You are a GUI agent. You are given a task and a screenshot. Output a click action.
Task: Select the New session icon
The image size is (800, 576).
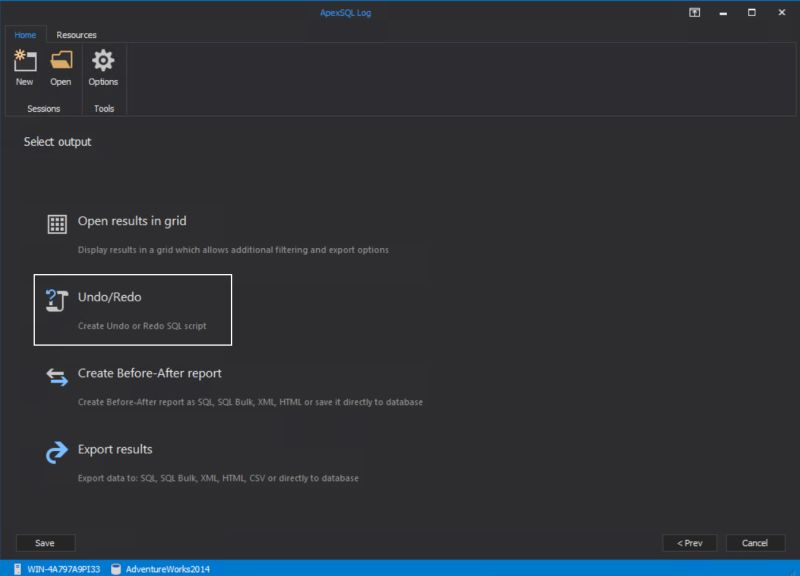[x=24, y=62]
